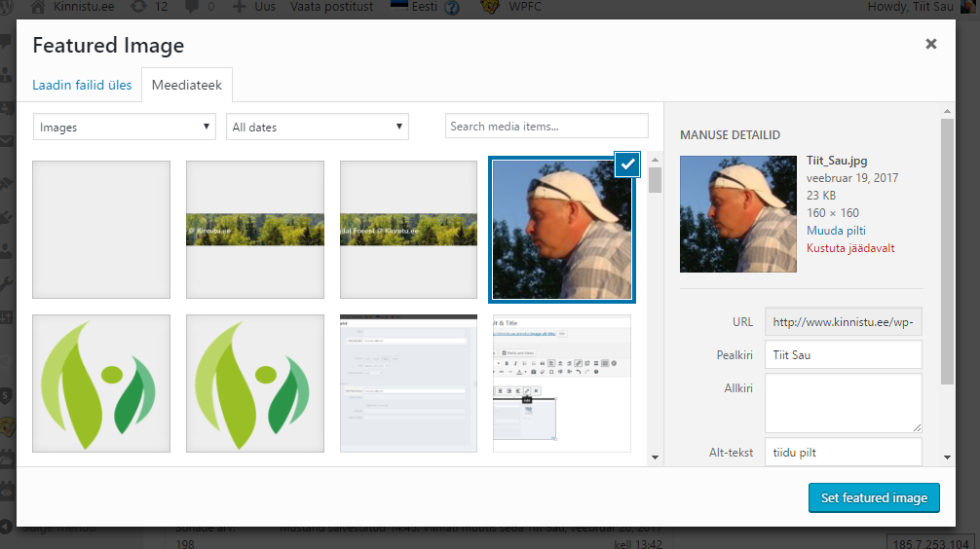Click the attachment preview image in details

tap(738, 213)
